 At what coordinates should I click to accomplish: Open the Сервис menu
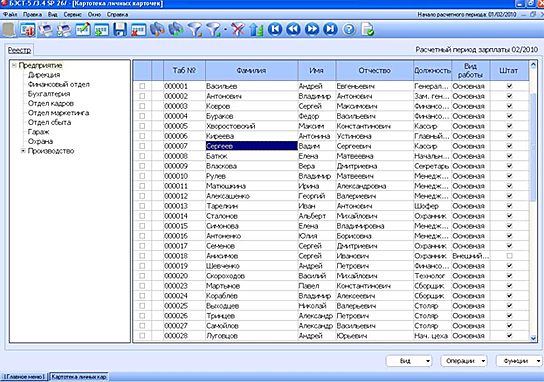pos(73,15)
